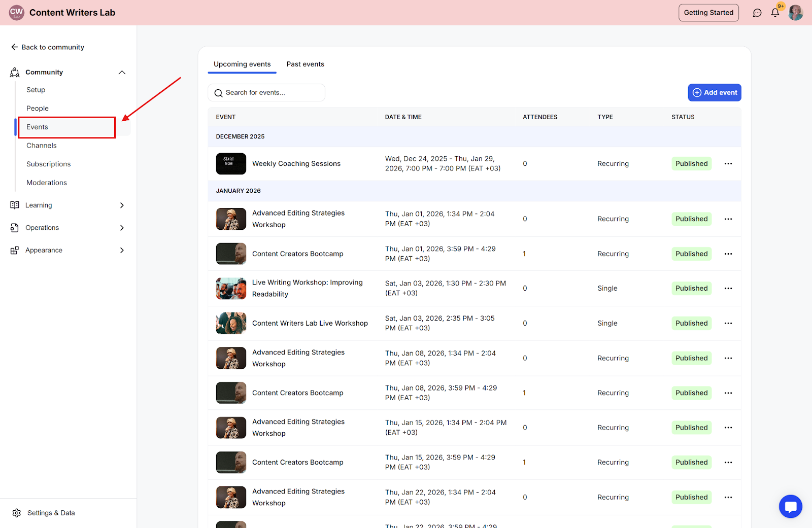Go back to community
This screenshot has height=528, width=812.
48,47
